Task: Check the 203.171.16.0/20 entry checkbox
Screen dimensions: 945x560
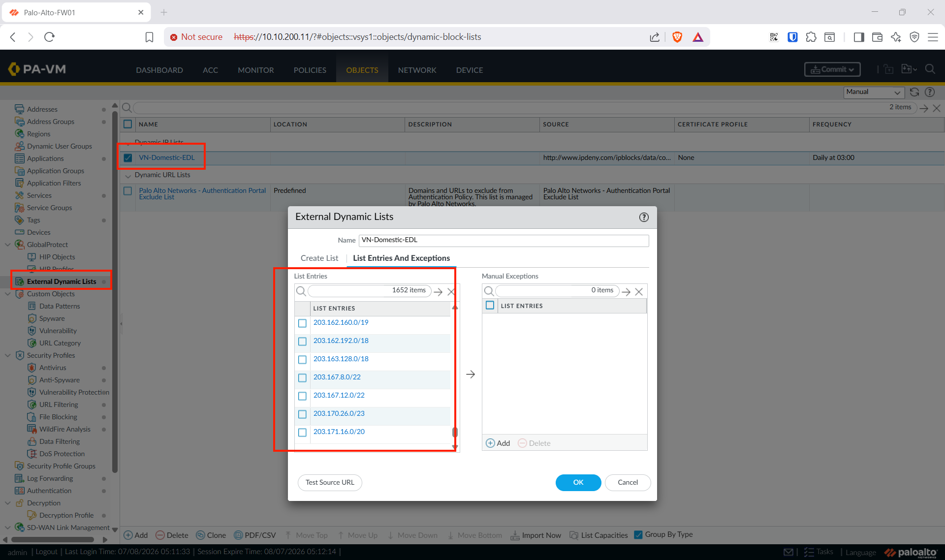Action: pos(302,433)
